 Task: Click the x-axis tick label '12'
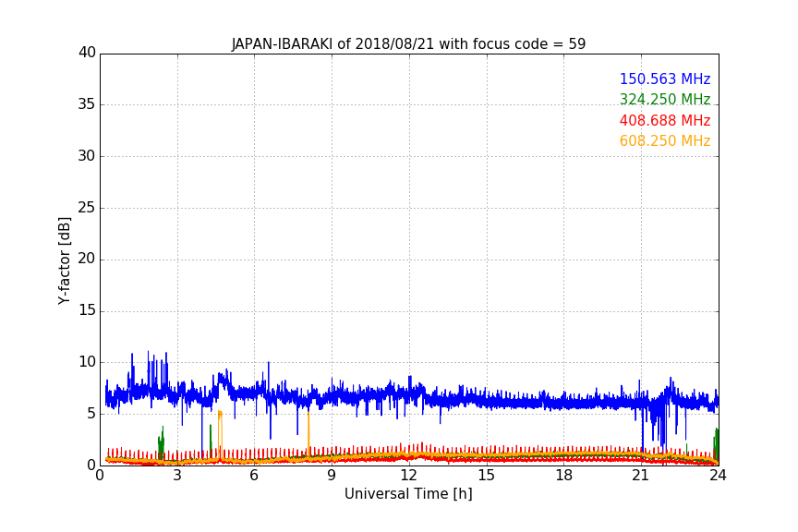coord(408,476)
